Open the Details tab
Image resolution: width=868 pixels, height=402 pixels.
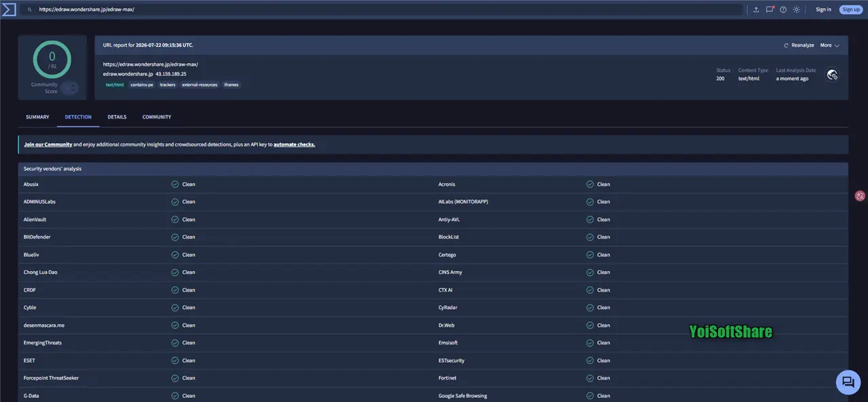pyautogui.click(x=117, y=117)
